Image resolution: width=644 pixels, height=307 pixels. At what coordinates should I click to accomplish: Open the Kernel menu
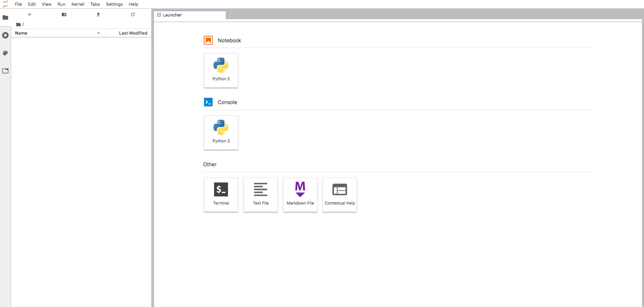click(x=78, y=4)
